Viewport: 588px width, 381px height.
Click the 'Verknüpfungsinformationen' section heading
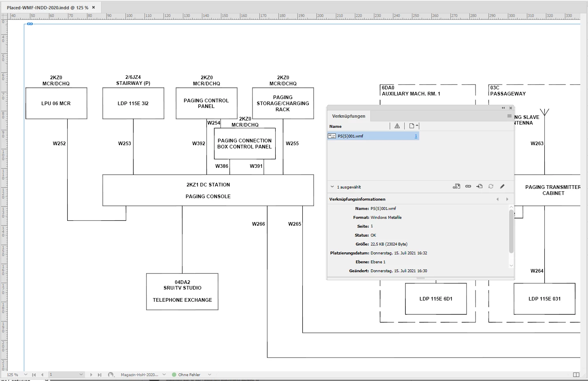(357, 199)
